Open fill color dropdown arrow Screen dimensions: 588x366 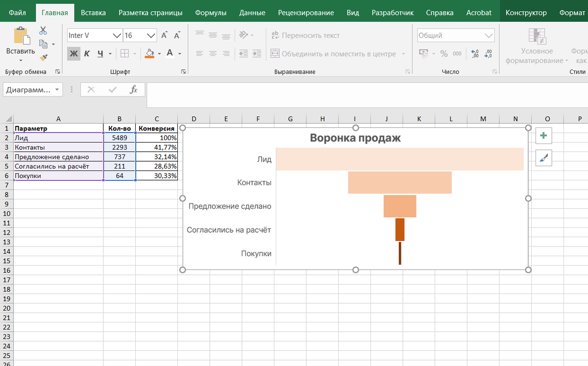pyautogui.click(x=160, y=54)
